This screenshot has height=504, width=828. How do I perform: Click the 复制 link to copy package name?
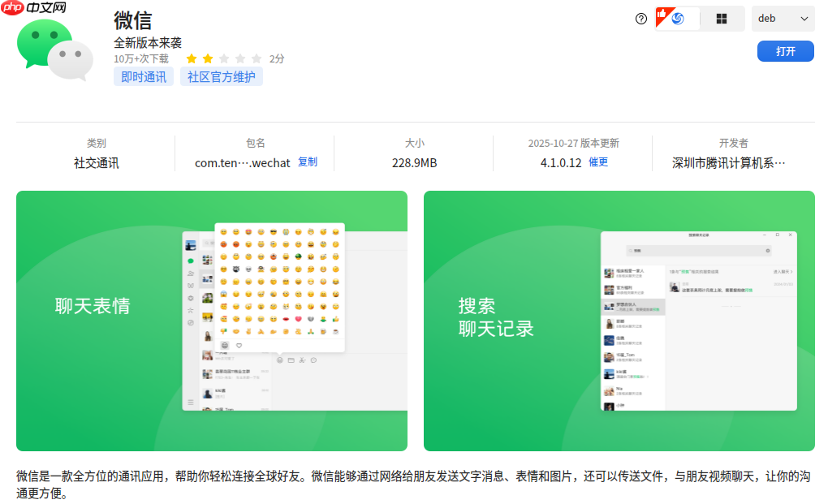(307, 162)
